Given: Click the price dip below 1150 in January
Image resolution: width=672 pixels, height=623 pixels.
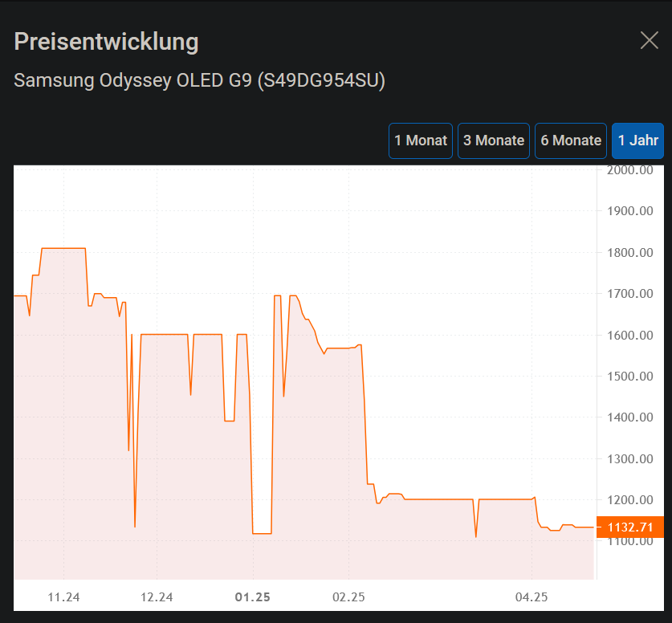Looking at the screenshot, I should pos(263,530).
